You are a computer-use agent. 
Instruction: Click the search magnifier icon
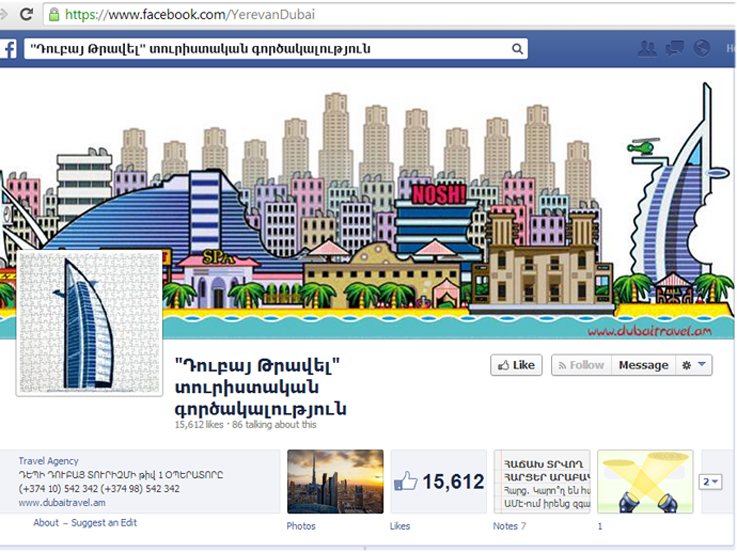click(x=517, y=49)
